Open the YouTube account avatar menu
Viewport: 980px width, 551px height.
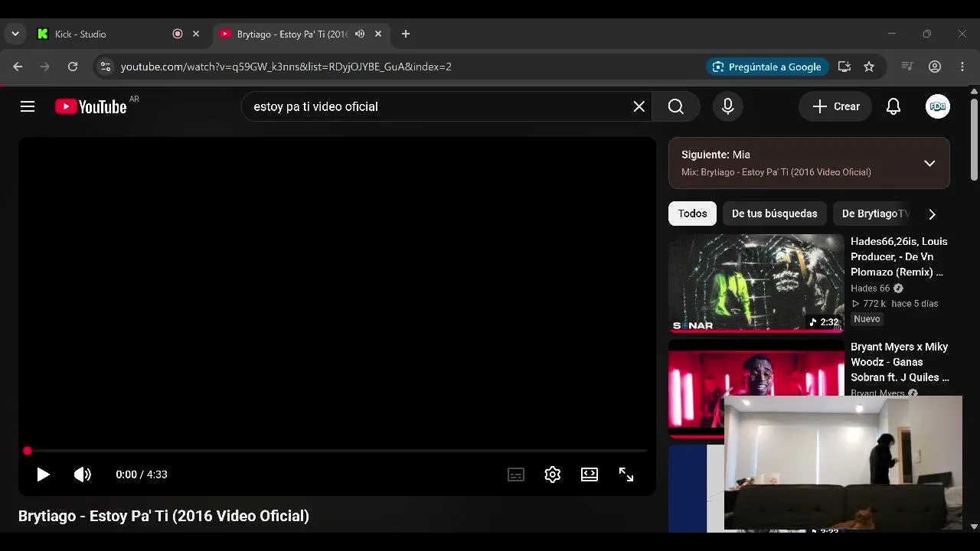(x=938, y=106)
